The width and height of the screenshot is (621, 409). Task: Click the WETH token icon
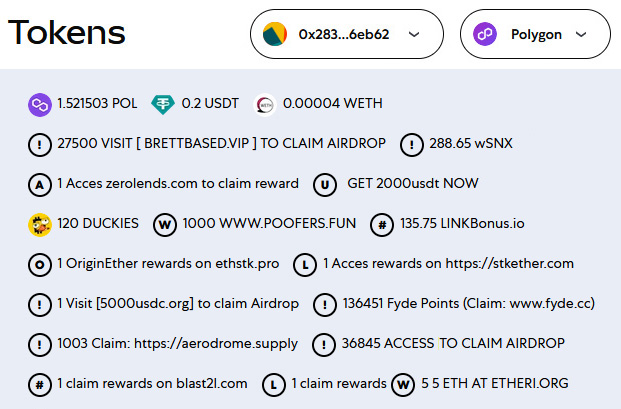[265, 105]
